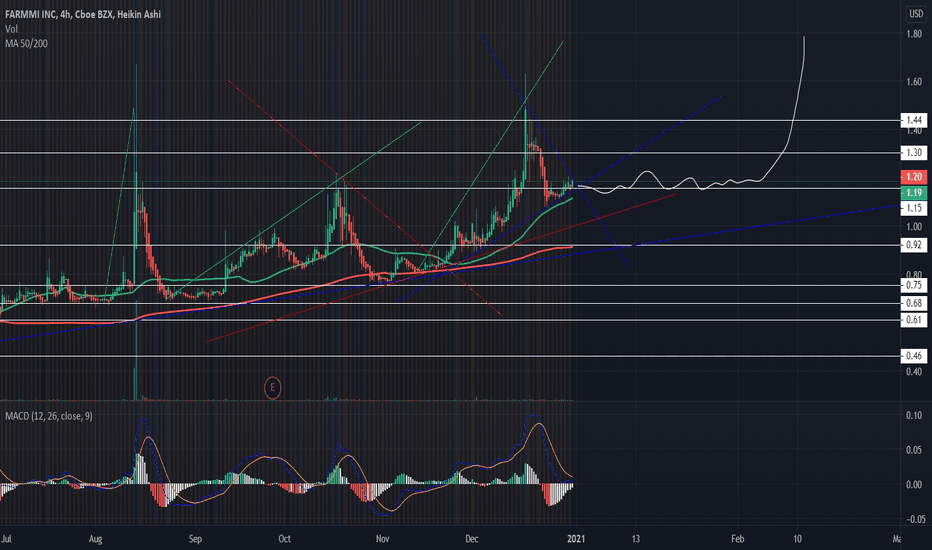Click the 0.10 tick on the MACD scale

pos(914,416)
